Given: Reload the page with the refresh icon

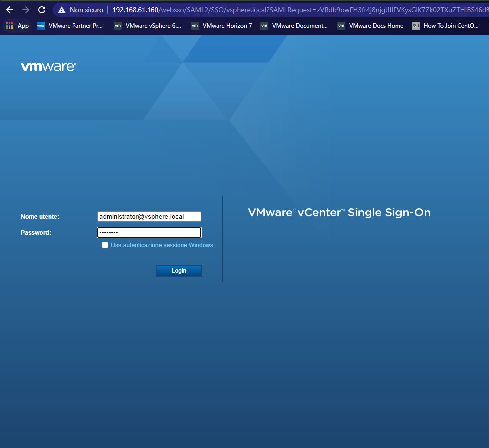Looking at the screenshot, I should click(x=42, y=10).
